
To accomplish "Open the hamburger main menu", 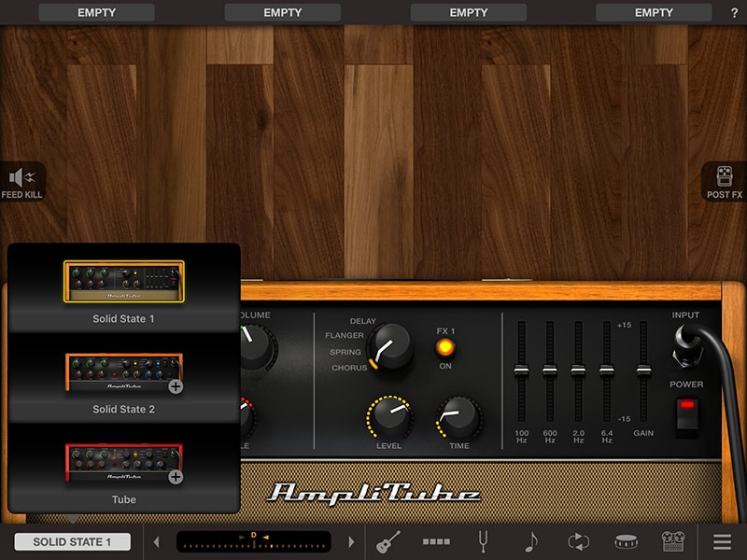I will [722, 542].
